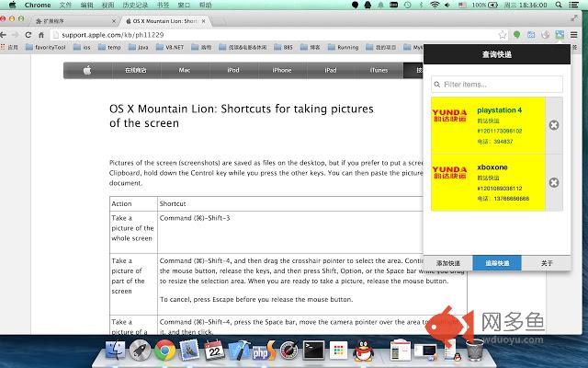This screenshot has width=588, height=368.
Task: Select the middle blue tab in popup
Action: (497, 263)
